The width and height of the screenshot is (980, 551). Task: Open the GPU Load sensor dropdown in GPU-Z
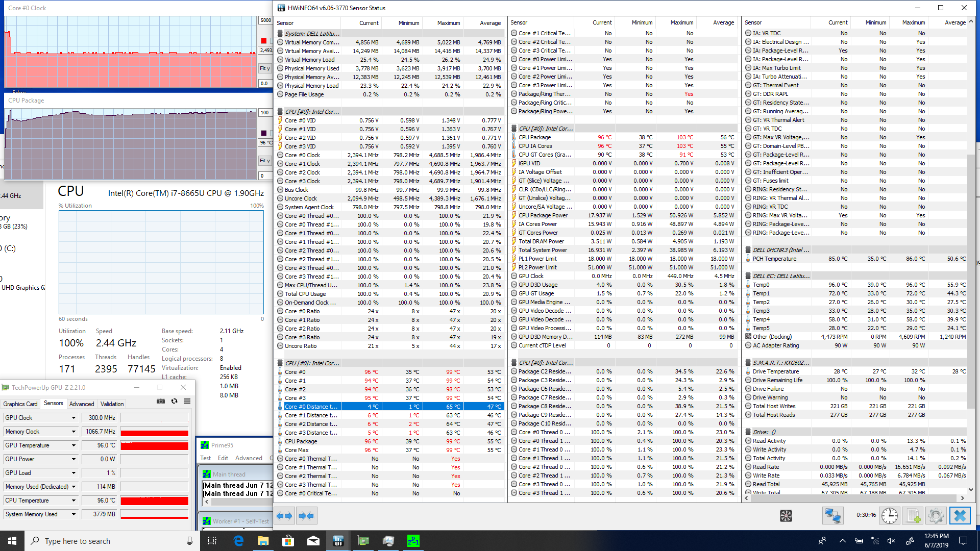[73, 473]
